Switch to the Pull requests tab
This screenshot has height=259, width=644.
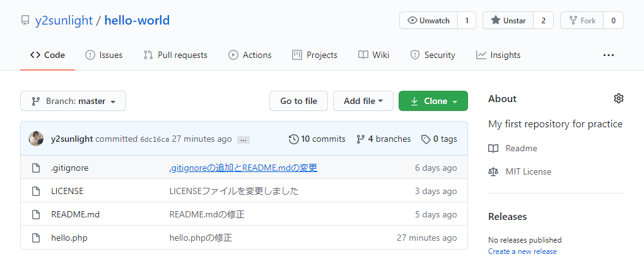pyautogui.click(x=175, y=55)
